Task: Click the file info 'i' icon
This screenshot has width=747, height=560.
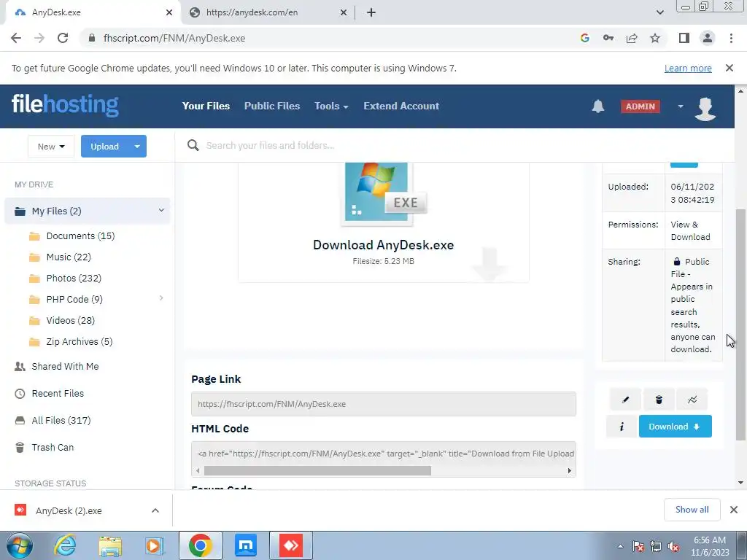Action: [622, 427]
